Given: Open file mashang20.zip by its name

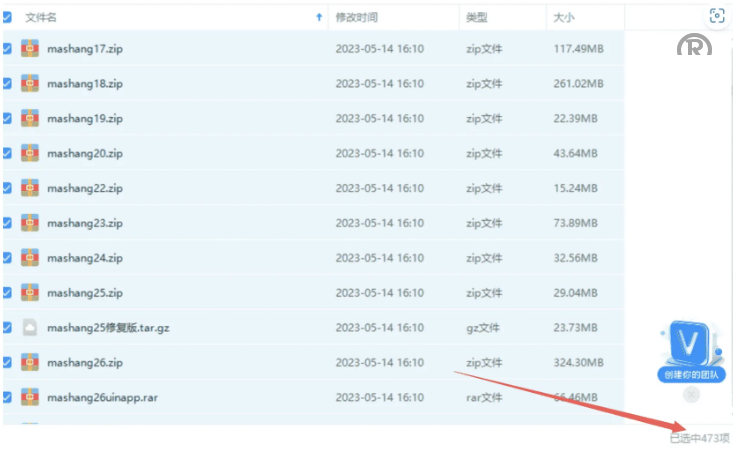Looking at the screenshot, I should (x=84, y=153).
